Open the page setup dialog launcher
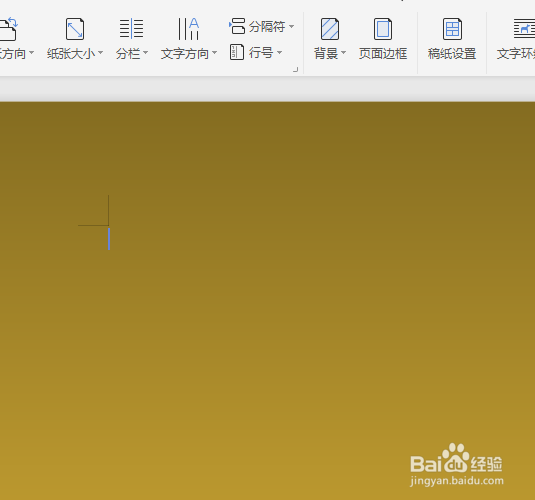 [x=295, y=70]
